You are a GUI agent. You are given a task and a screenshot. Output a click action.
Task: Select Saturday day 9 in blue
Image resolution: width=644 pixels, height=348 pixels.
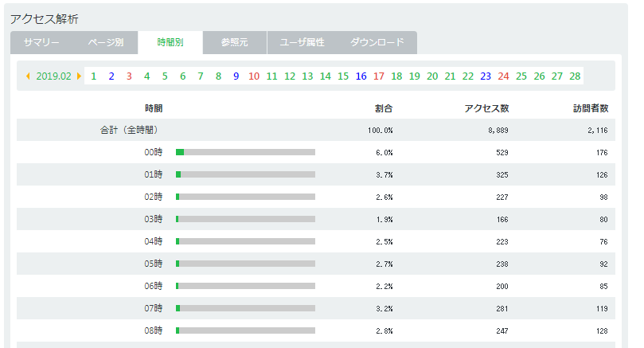tap(236, 76)
